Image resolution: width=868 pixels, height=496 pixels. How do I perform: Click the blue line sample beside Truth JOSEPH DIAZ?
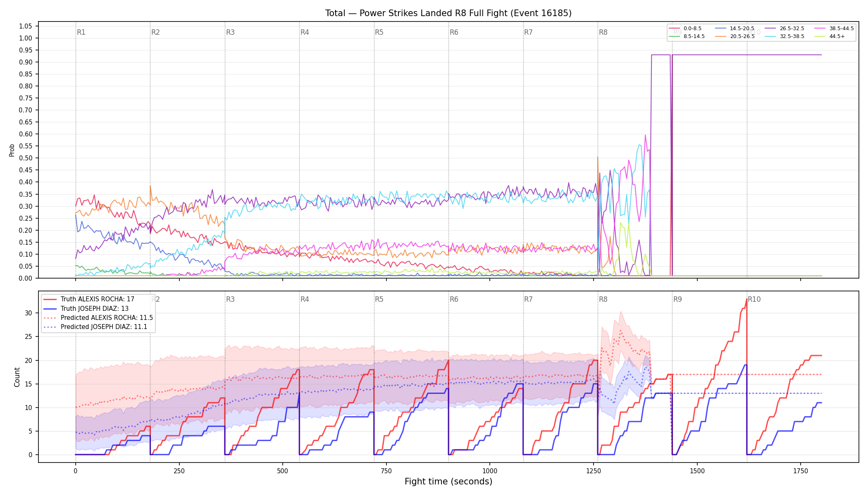point(50,308)
